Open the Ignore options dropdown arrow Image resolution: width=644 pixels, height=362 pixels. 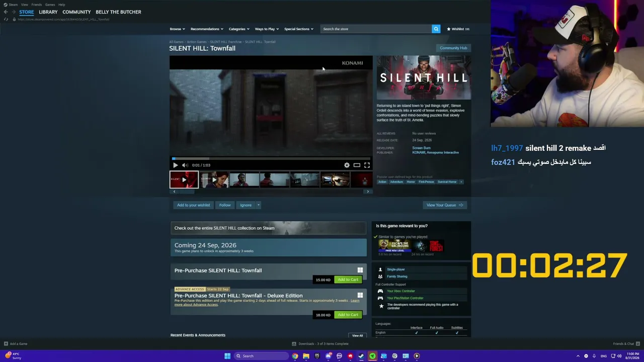[259, 205]
